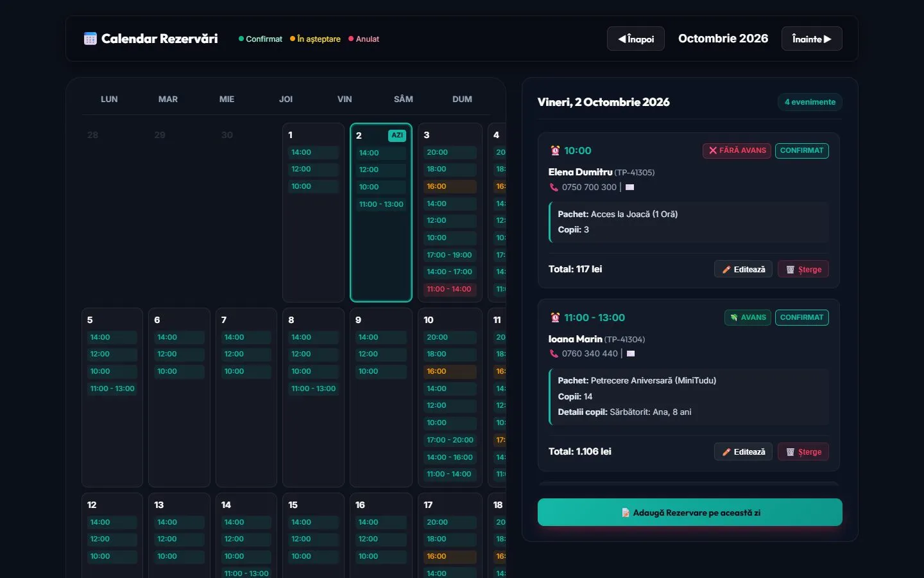This screenshot has width=924, height=578.
Task: Click the CONFIRMAT badge on Elena Dumitru's booking
Action: tap(802, 151)
